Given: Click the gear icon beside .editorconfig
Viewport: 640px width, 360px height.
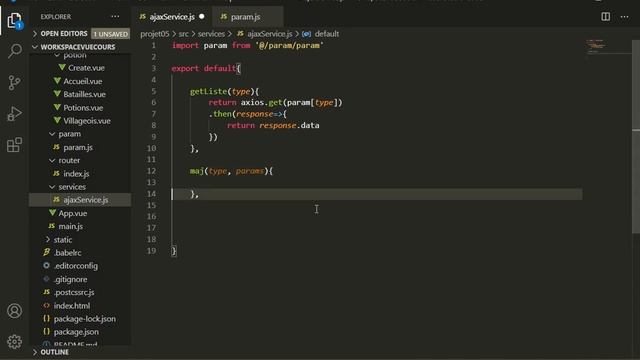Looking at the screenshot, I should (x=47, y=265).
